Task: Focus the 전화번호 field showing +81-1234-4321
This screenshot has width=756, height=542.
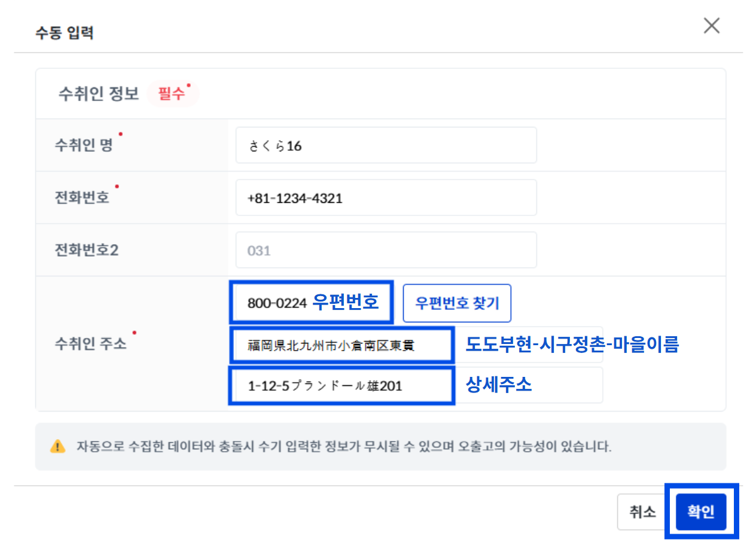Action: (x=386, y=197)
